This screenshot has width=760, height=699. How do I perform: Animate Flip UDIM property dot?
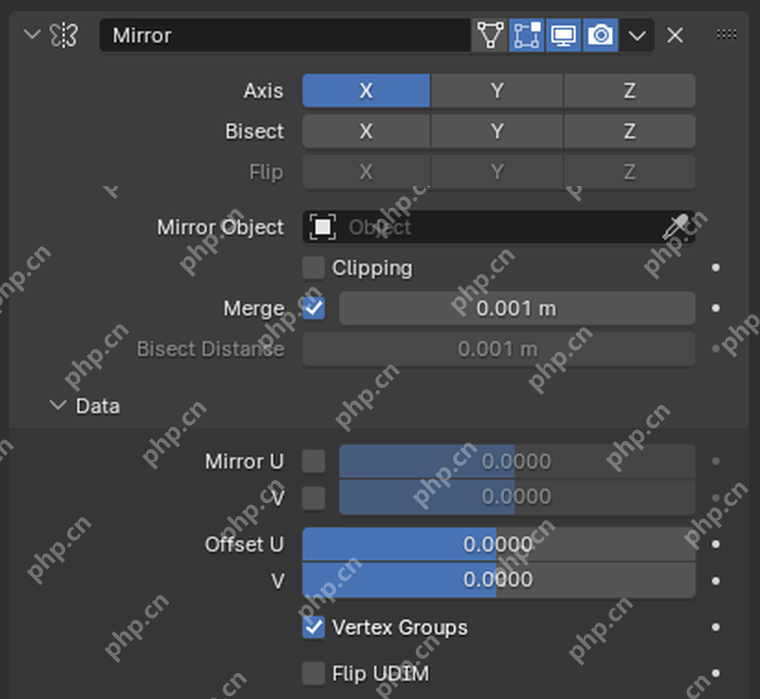[715, 673]
